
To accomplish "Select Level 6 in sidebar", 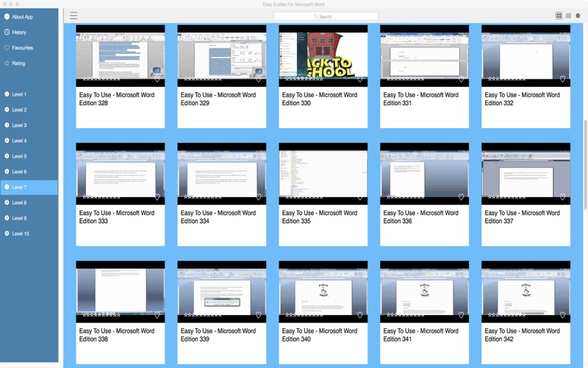I will click(x=29, y=171).
